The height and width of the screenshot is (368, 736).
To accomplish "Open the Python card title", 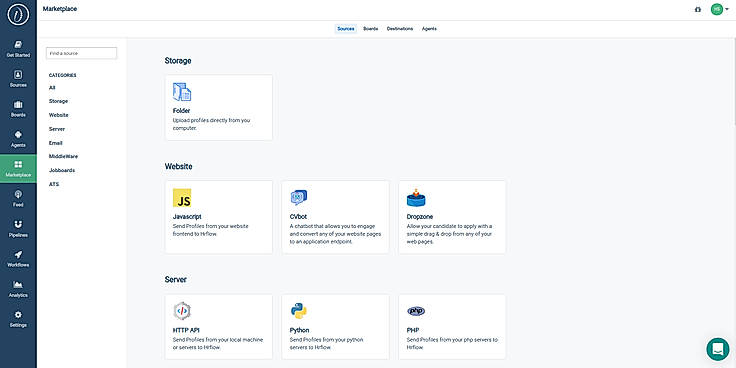I will coord(299,330).
